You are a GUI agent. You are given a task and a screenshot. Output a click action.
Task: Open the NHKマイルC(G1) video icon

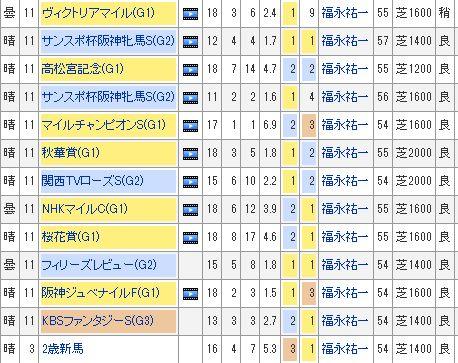click(191, 210)
